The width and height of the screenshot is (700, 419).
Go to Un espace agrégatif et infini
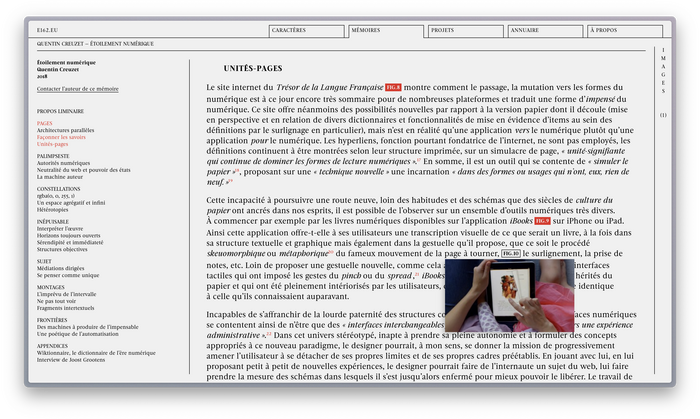coord(71,203)
